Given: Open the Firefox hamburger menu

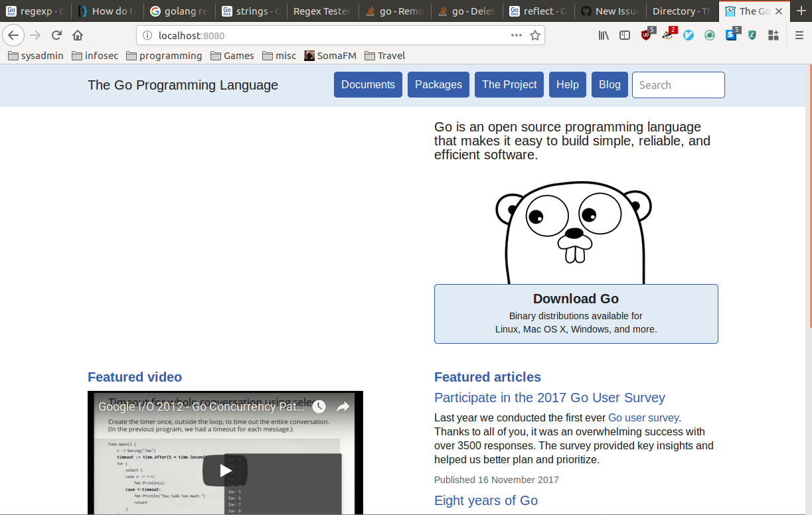Looking at the screenshot, I should click(x=799, y=35).
